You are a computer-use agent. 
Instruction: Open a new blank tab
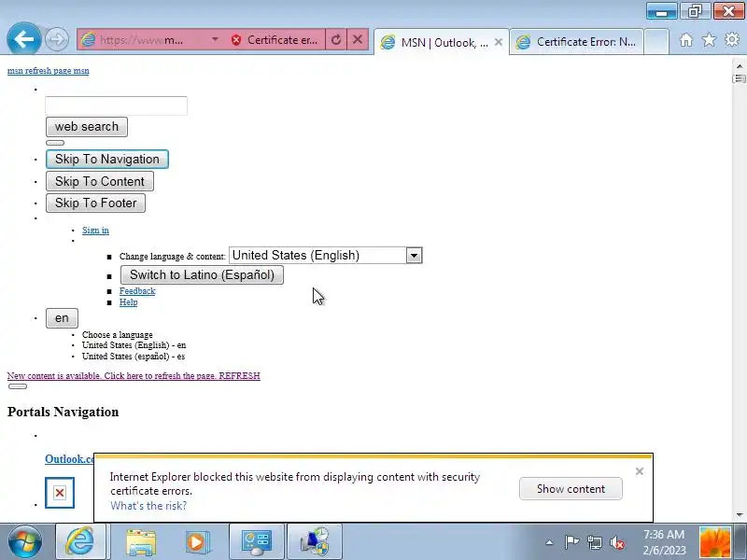click(x=656, y=42)
